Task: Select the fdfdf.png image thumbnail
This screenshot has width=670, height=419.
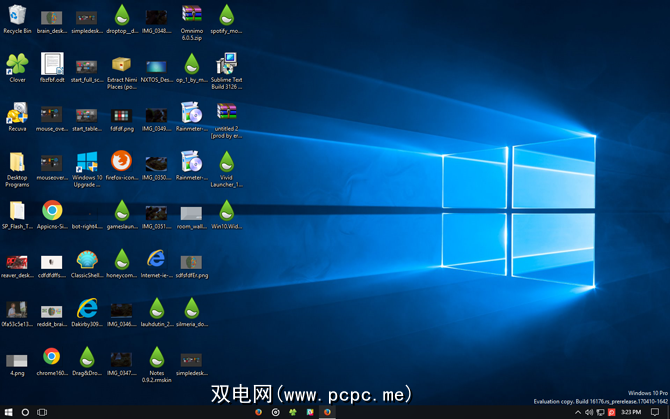Action: [121, 114]
